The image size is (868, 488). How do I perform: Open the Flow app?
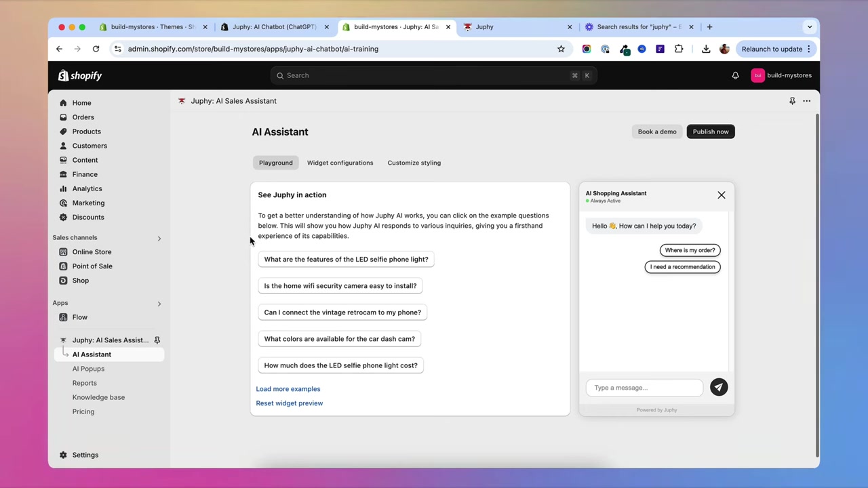pyautogui.click(x=79, y=317)
